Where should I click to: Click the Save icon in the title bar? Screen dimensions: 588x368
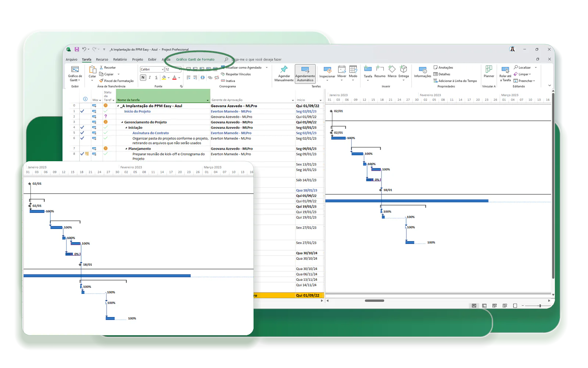click(x=77, y=49)
